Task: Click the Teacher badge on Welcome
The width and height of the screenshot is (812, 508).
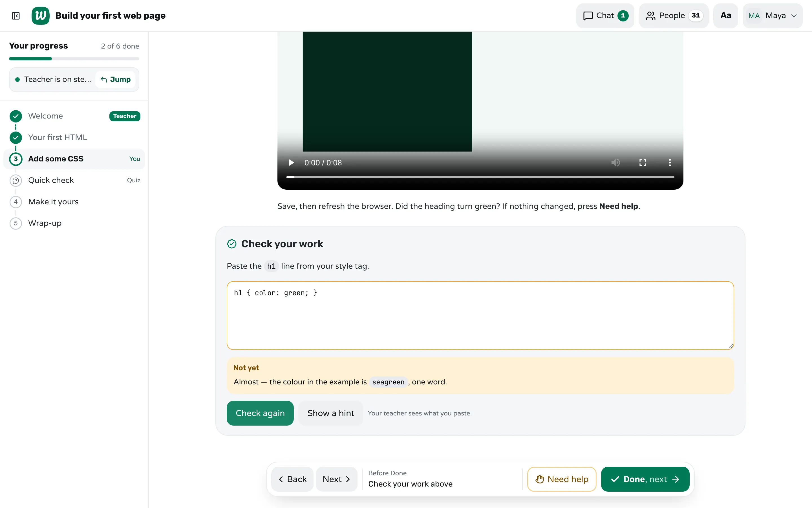Action: click(125, 116)
